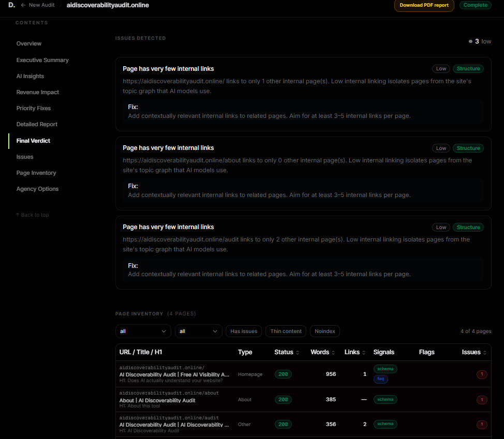504x439 pixels.
Task: Click 'H1: Does AI actually understand your website?'
Action: tap(171, 381)
